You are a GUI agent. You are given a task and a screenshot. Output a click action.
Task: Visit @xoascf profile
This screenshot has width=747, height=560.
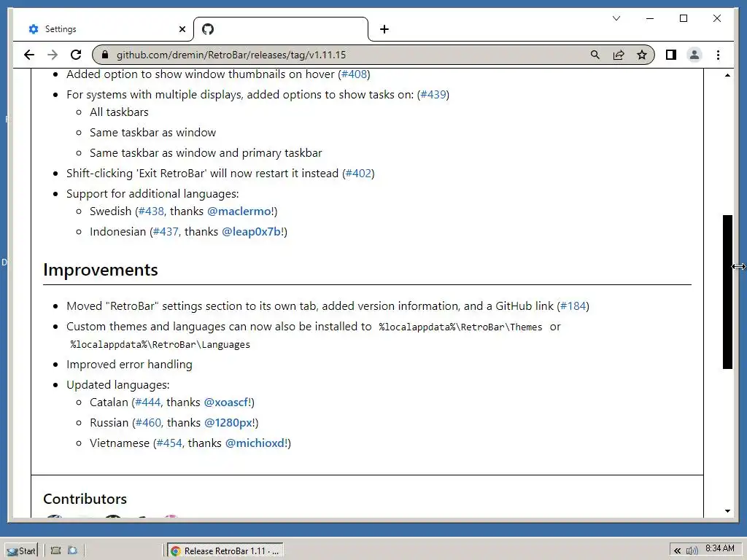tap(227, 402)
